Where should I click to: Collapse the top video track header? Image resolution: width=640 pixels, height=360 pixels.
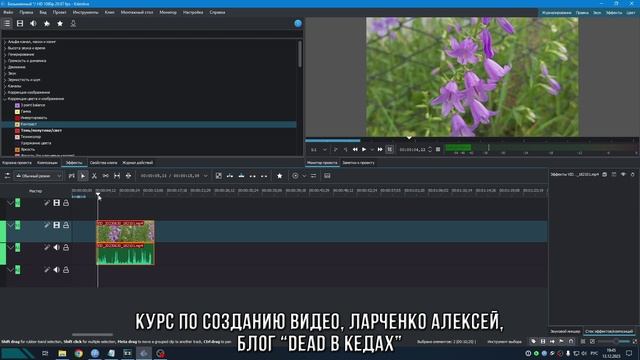[x=10, y=203]
